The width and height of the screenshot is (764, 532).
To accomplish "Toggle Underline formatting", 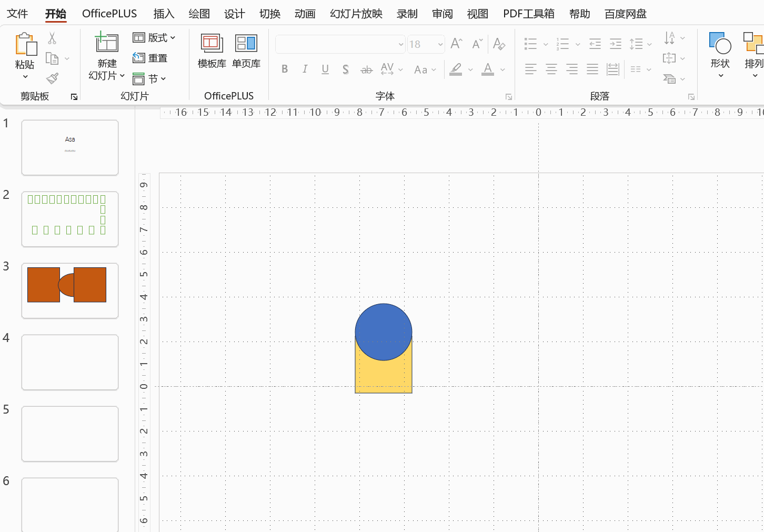I will point(325,69).
